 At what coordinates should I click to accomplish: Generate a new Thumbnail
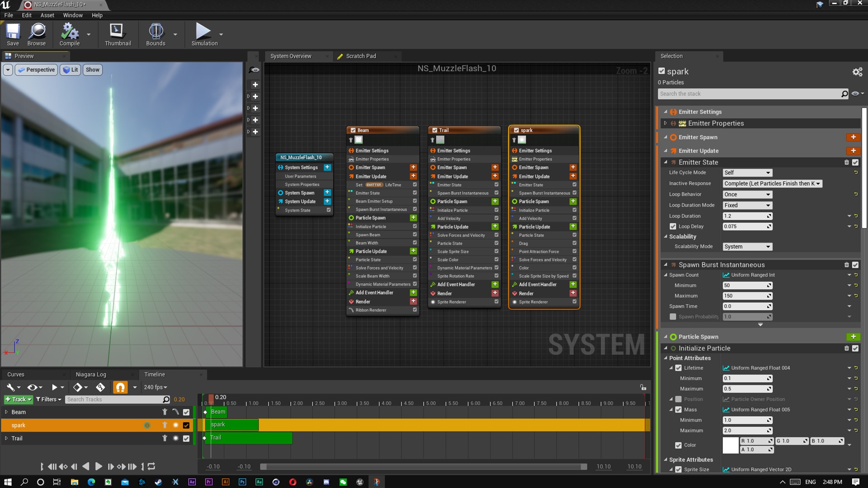coord(117,34)
